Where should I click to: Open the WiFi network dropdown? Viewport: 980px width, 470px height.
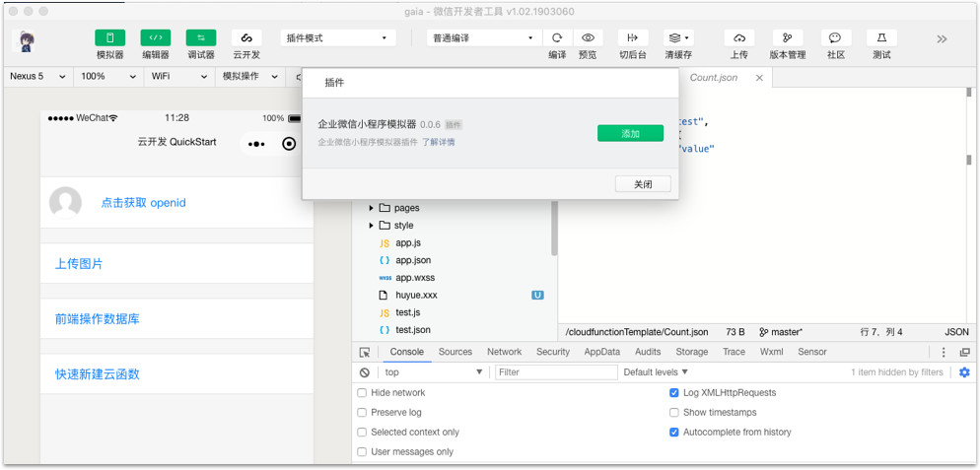coord(178,77)
